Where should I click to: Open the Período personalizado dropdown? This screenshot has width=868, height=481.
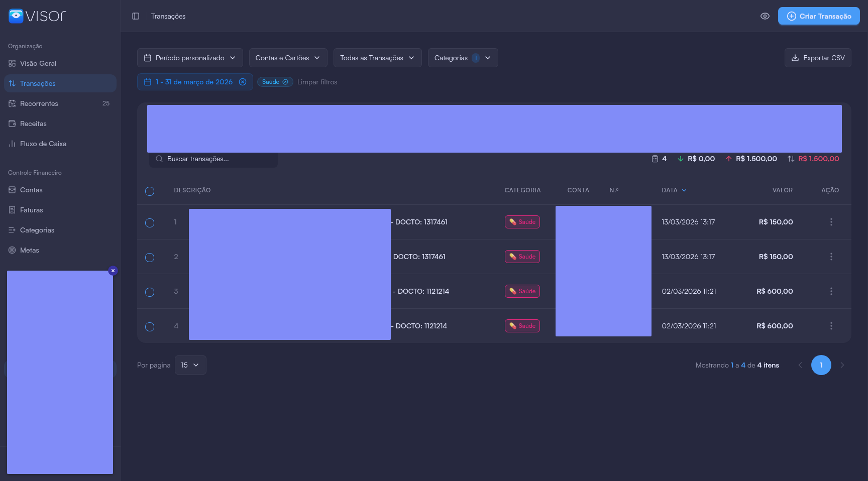(190, 58)
